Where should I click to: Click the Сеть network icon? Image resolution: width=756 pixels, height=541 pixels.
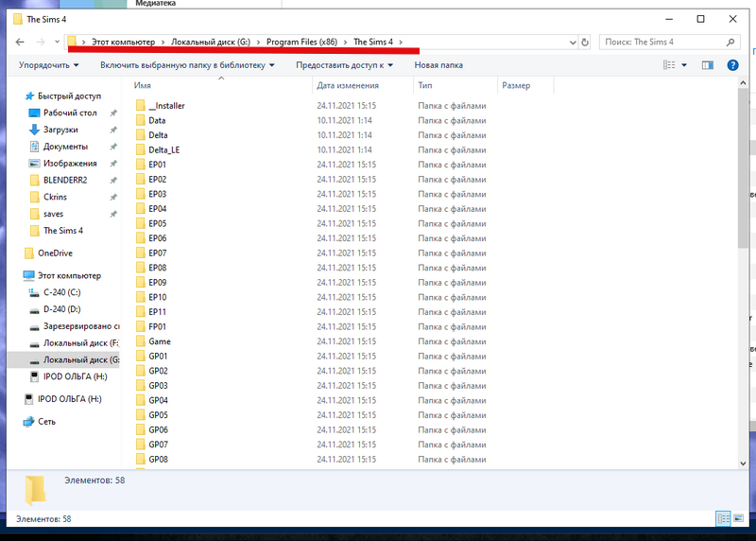28,421
